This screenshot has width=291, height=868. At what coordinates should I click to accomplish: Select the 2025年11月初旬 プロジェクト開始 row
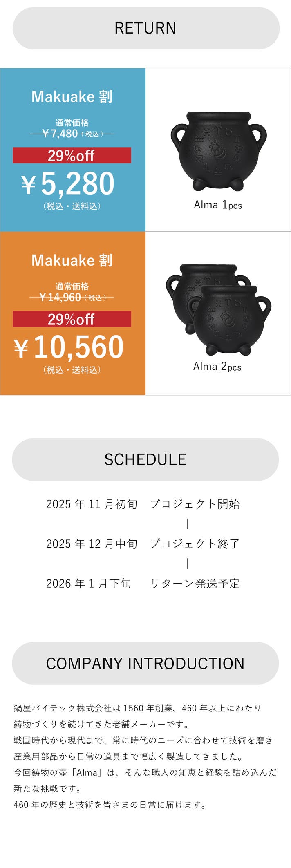click(143, 504)
